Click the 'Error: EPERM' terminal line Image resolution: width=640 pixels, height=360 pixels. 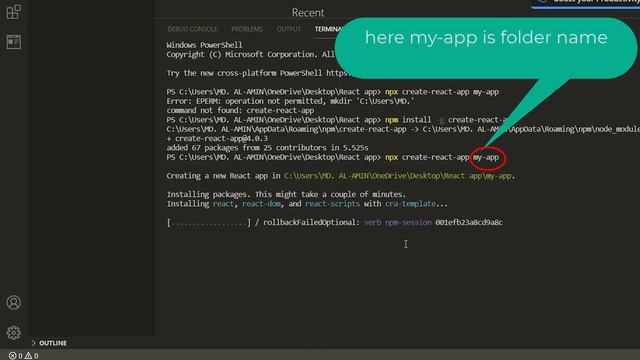[x=290, y=101]
